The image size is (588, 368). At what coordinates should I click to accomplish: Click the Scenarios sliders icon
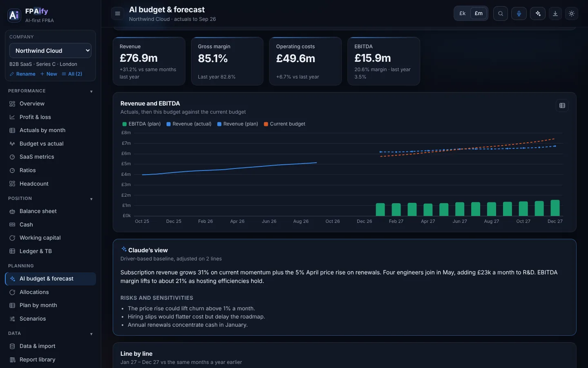pos(12,319)
